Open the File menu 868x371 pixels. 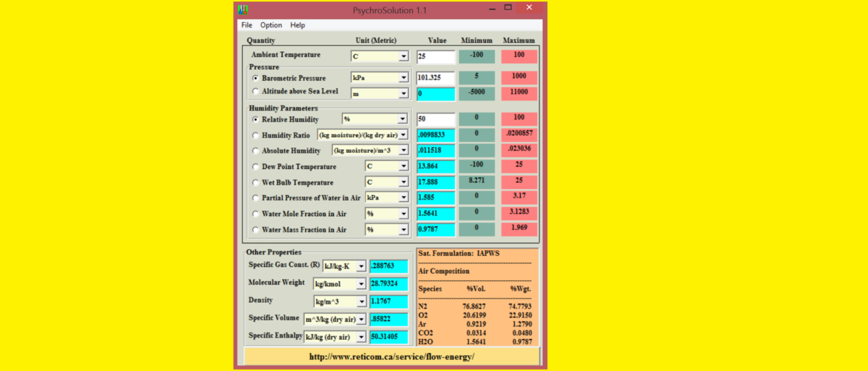point(246,25)
